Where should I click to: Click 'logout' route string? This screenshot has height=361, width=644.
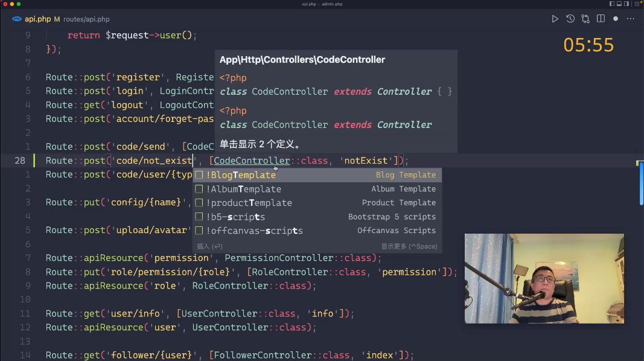click(127, 105)
